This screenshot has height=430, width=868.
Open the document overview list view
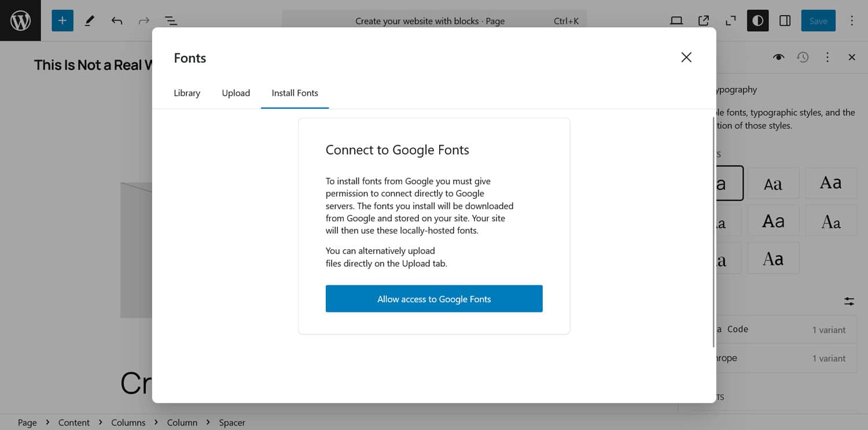(171, 21)
